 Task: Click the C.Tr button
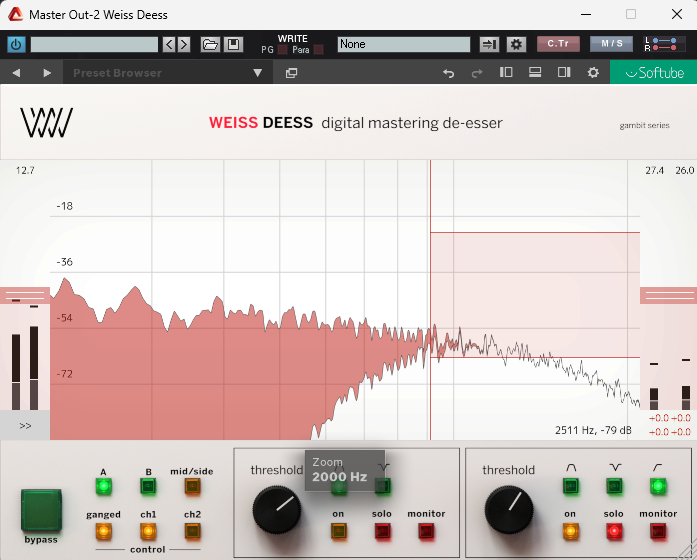[x=558, y=44]
